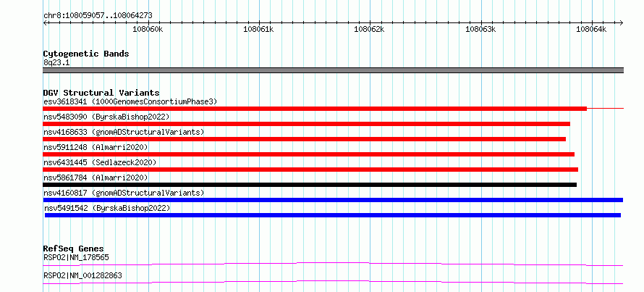
Task: Click the ruler's left arrow end
Action: click(x=45, y=23)
